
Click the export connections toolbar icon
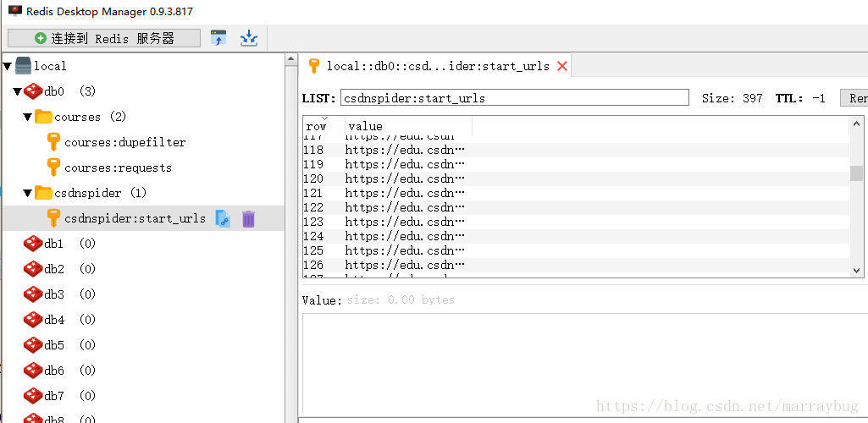pyautogui.click(x=249, y=38)
